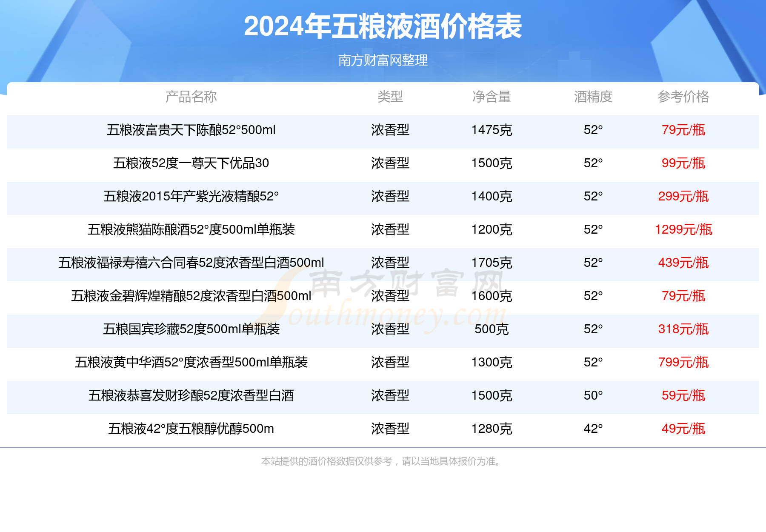The width and height of the screenshot is (766, 532).
Task: Click the 1400克 net content cell
Action: (492, 197)
